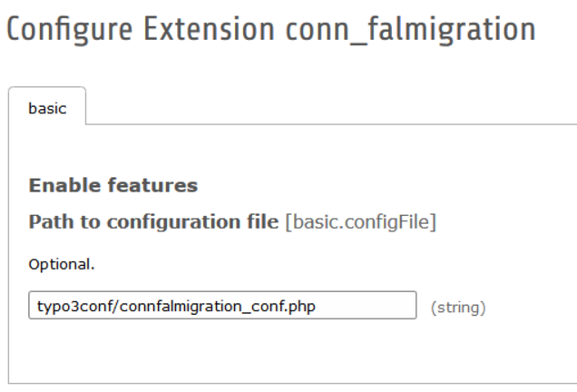Screen dimensions: 577x392
Task: Click the [basic.configFile] key text
Action: click(x=360, y=221)
